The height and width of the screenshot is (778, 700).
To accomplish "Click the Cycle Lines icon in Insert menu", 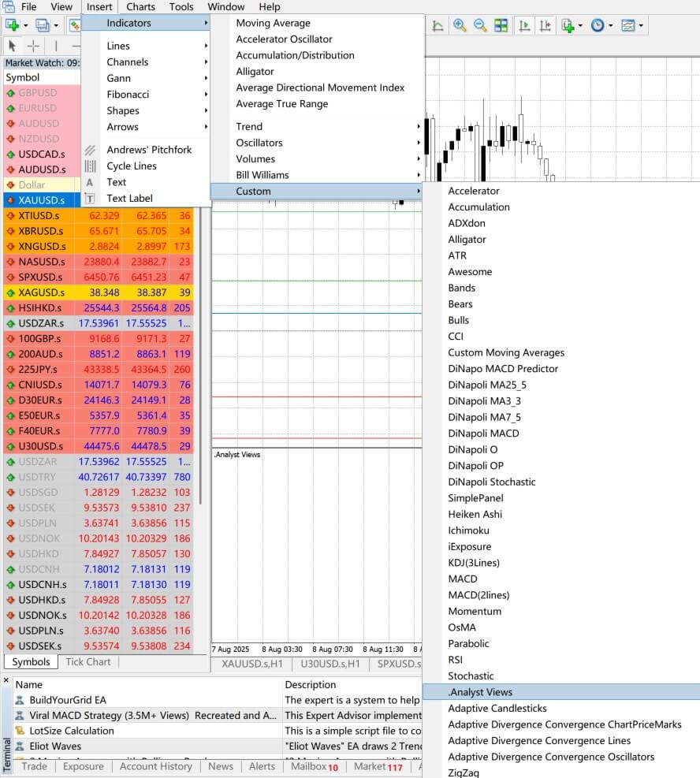I will click(x=90, y=166).
